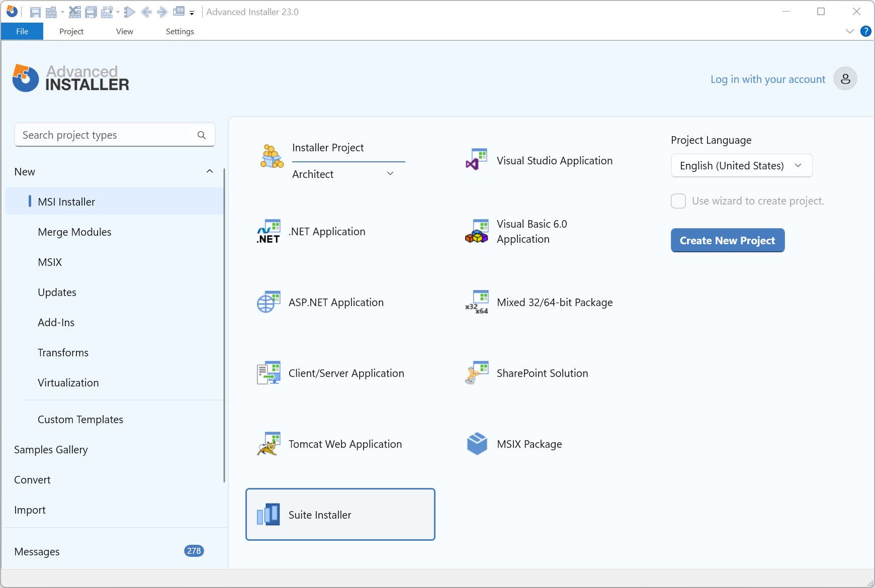Image resolution: width=875 pixels, height=588 pixels.
Task: Select MSI Installer in sidebar
Action: tap(115, 202)
